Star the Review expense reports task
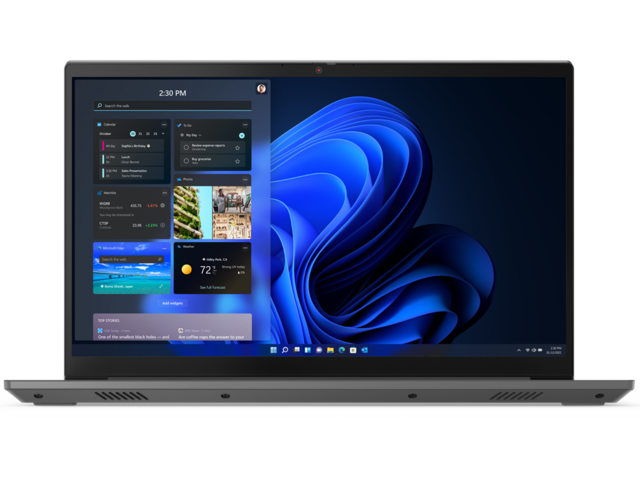Screen dimensions: 640x480 coord(239,145)
